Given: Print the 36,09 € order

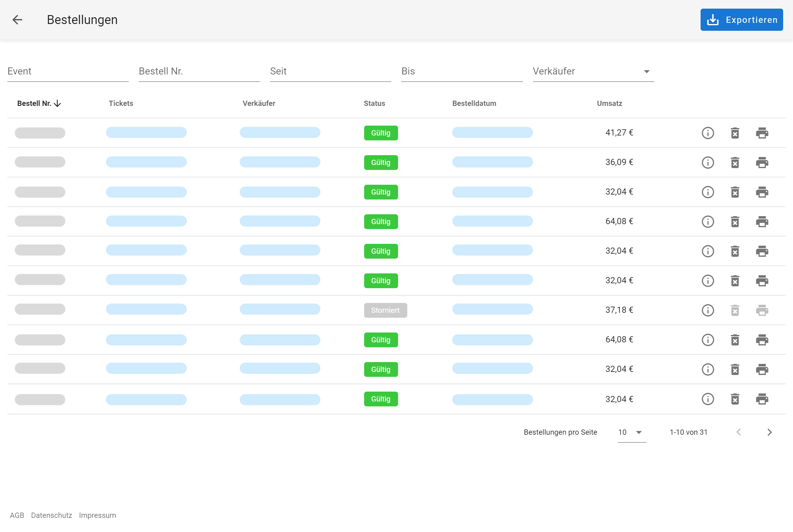Looking at the screenshot, I should [x=762, y=163].
